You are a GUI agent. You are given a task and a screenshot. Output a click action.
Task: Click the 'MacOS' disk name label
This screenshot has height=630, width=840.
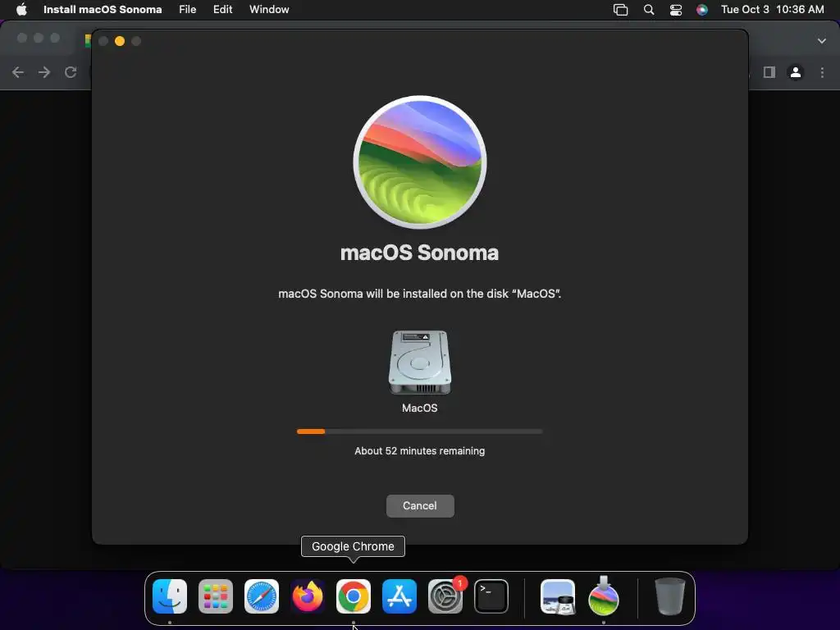419,409
